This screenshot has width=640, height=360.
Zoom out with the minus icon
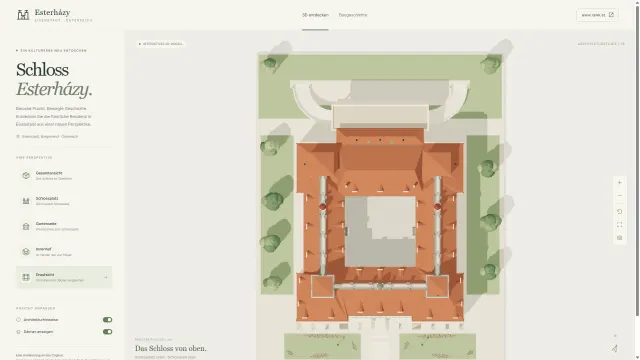[x=620, y=196]
